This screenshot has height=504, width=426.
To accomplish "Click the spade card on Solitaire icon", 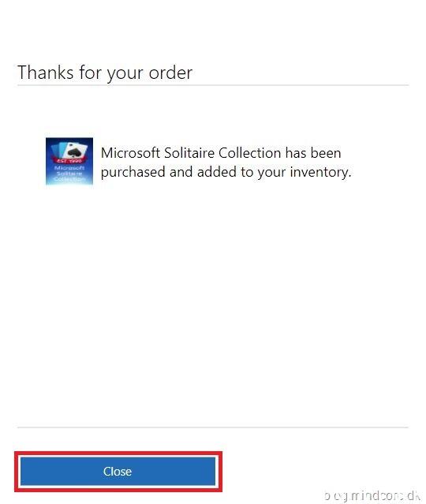I will [x=76, y=150].
